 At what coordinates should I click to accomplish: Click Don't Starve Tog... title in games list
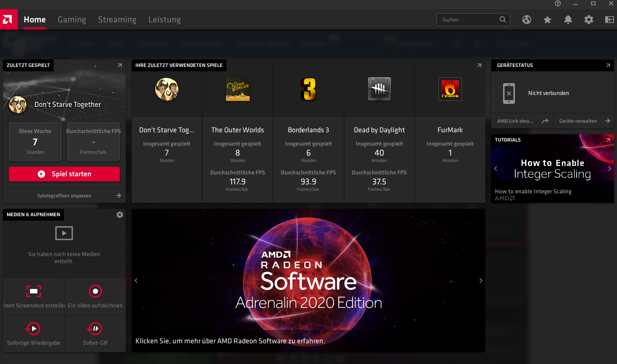click(x=167, y=130)
